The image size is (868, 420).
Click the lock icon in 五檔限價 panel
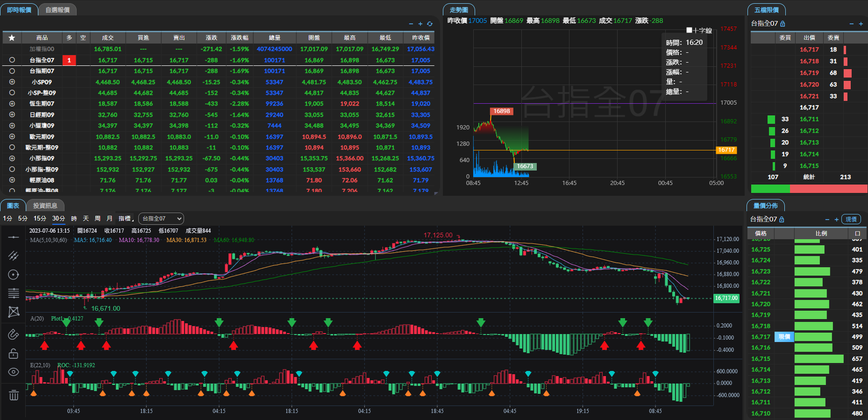click(x=783, y=24)
